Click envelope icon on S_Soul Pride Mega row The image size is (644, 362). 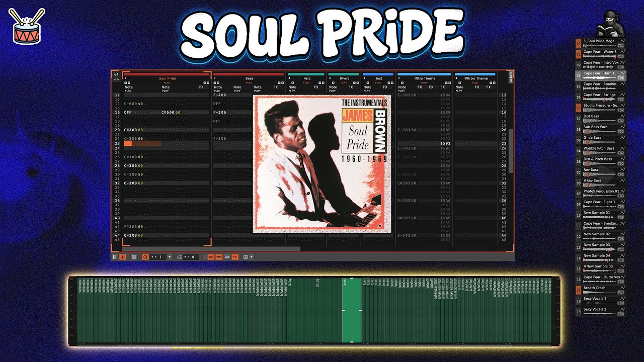point(622,41)
